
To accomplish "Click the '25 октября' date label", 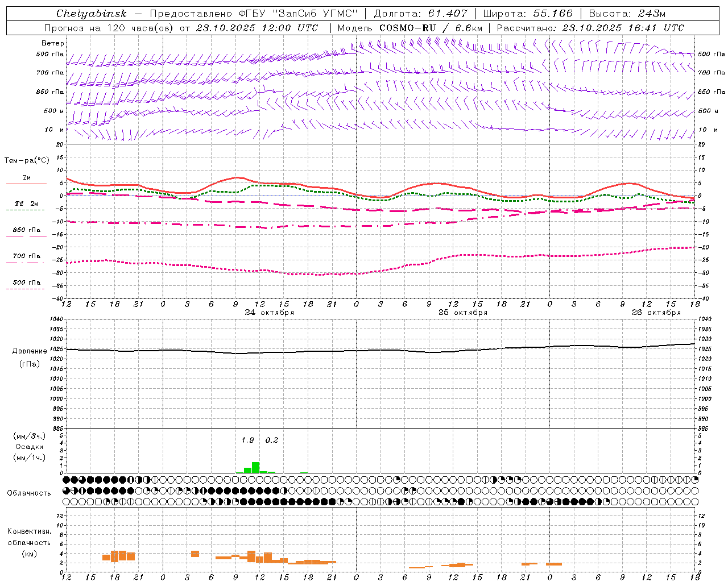I will (x=463, y=313).
